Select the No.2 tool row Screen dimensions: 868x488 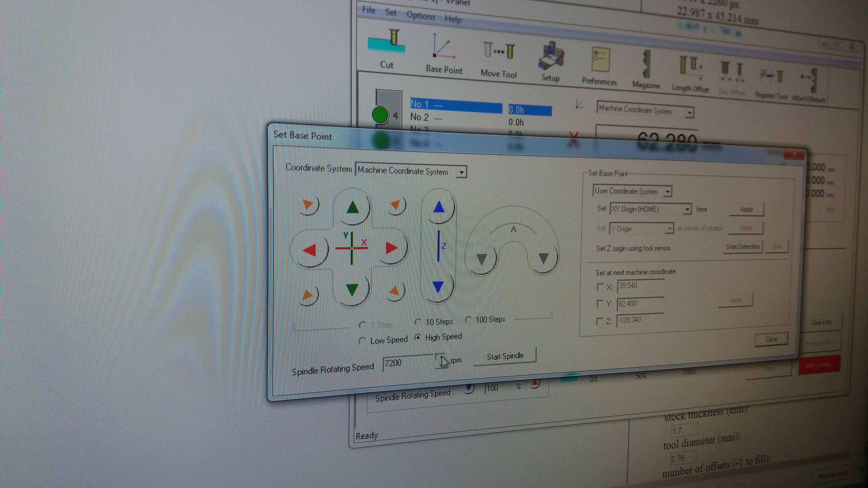tap(456, 119)
